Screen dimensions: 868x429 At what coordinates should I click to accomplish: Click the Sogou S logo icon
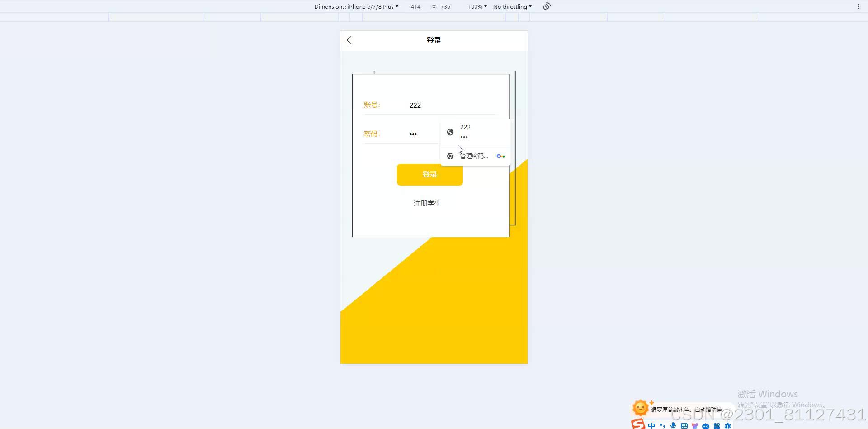(638, 424)
